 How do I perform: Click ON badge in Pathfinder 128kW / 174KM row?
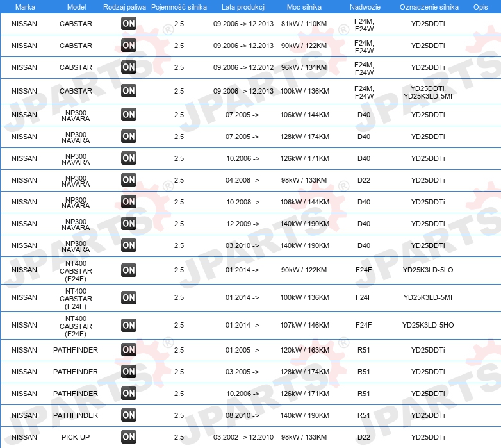click(129, 371)
